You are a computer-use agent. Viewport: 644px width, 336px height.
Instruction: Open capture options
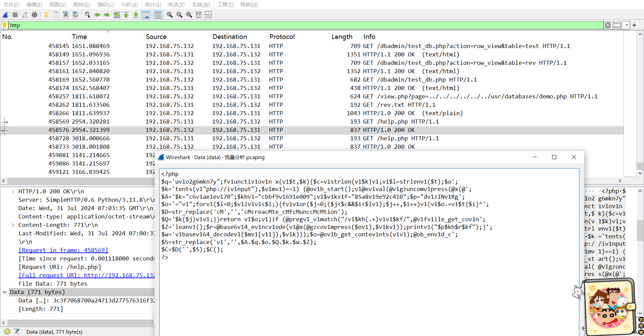coord(35,15)
